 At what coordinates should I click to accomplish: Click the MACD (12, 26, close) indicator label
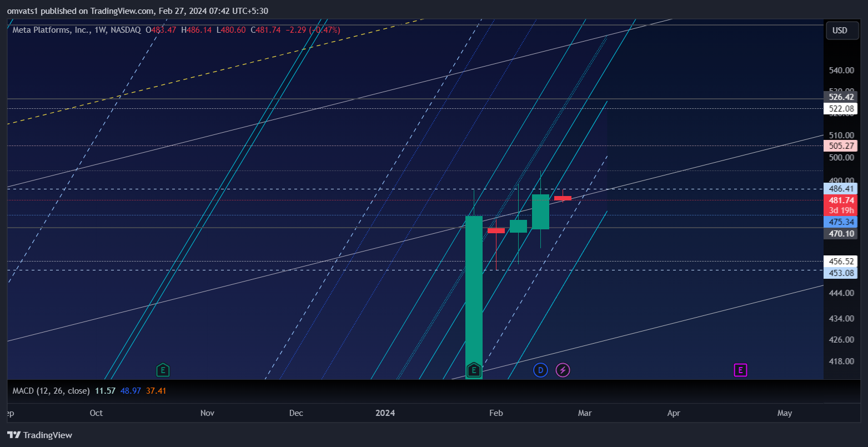(x=51, y=391)
